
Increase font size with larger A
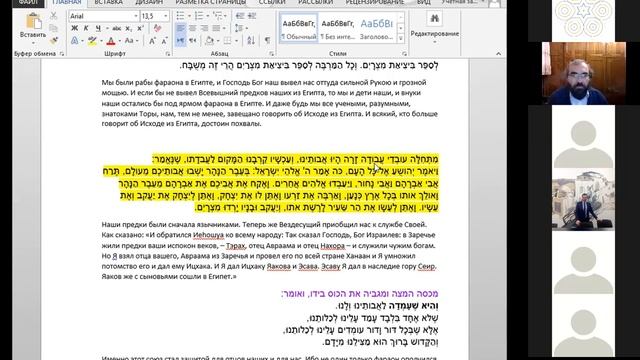point(152,40)
